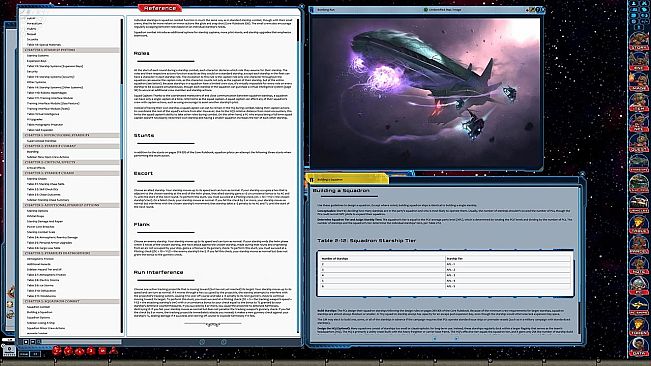
Task: Open Starship Combat Scale index entry
Action: 41,232
